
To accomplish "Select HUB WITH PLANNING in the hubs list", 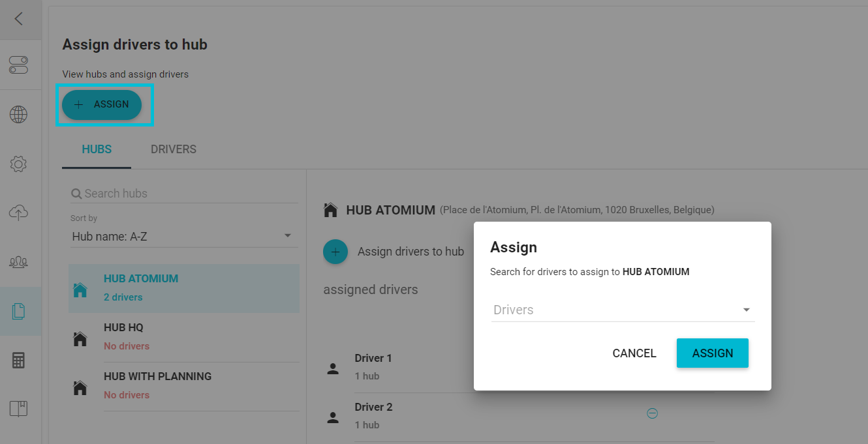I will coord(184,387).
